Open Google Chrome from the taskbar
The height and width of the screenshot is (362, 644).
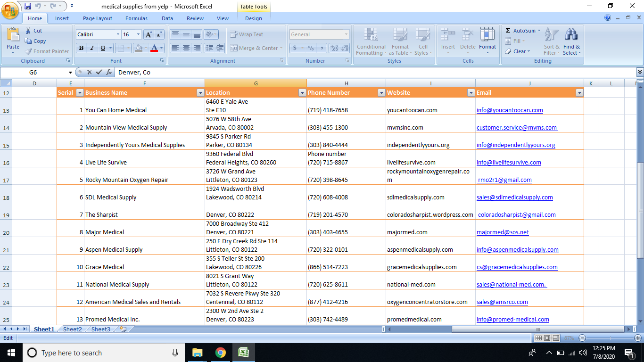tap(220, 353)
